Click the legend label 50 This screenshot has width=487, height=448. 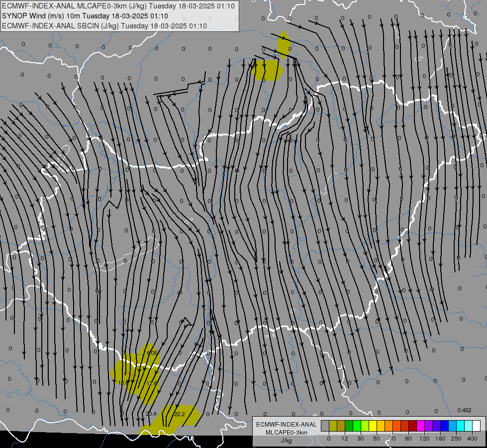377,439
